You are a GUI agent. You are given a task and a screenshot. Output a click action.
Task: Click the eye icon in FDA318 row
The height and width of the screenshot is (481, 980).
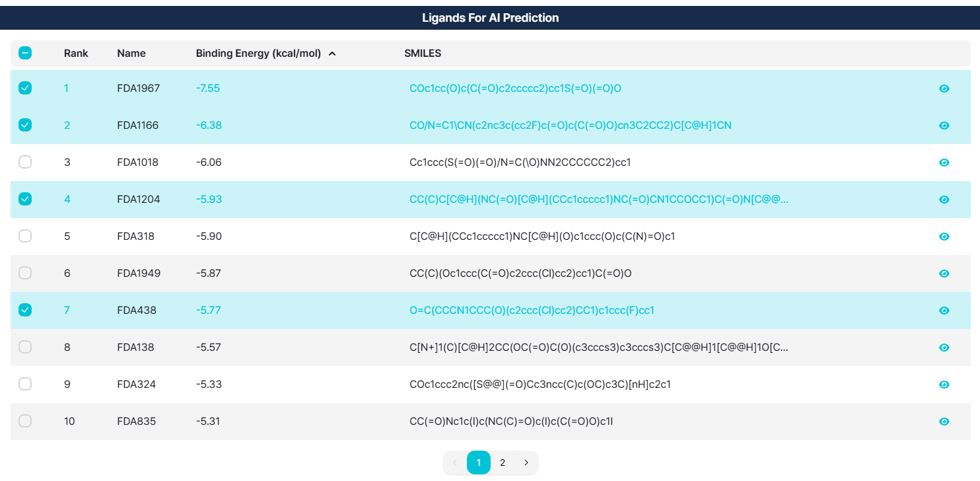[x=944, y=237]
